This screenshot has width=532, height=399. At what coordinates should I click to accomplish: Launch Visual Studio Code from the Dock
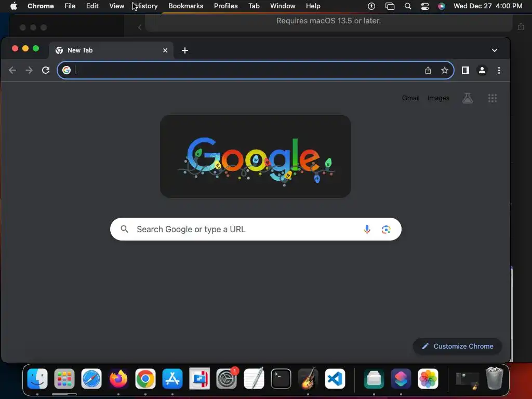[335, 379]
